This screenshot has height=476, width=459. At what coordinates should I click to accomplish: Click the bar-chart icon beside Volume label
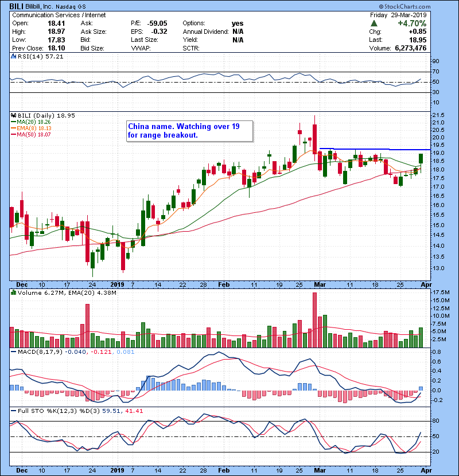pos(13,292)
